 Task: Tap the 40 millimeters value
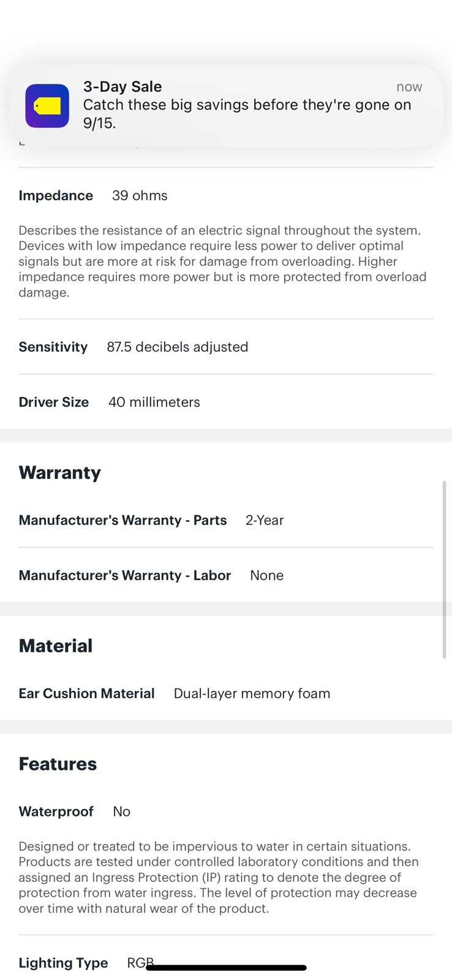pos(154,402)
